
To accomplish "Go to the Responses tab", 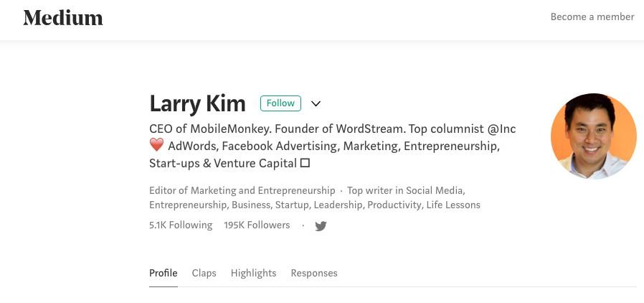I will click(x=313, y=273).
